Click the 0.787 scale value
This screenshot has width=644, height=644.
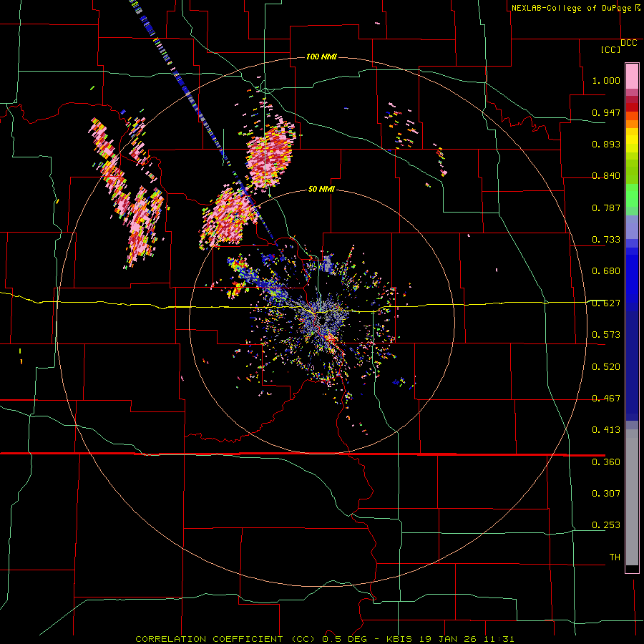[606, 208]
